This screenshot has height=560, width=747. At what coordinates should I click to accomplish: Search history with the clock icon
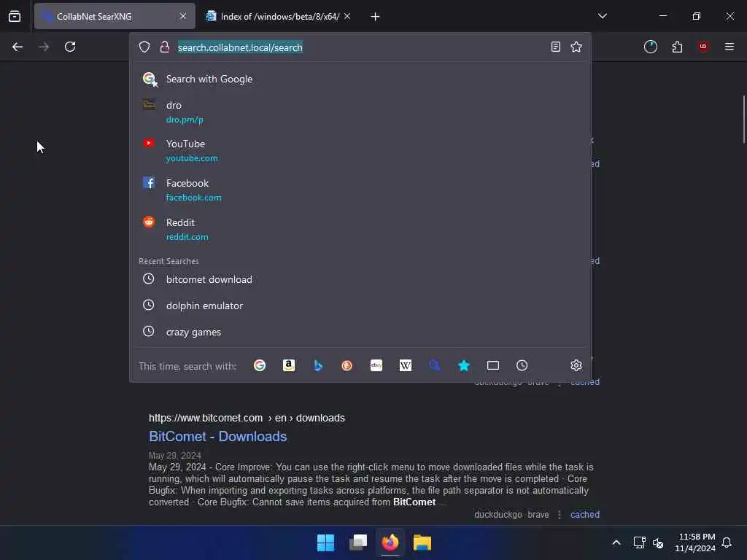[522, 366]
